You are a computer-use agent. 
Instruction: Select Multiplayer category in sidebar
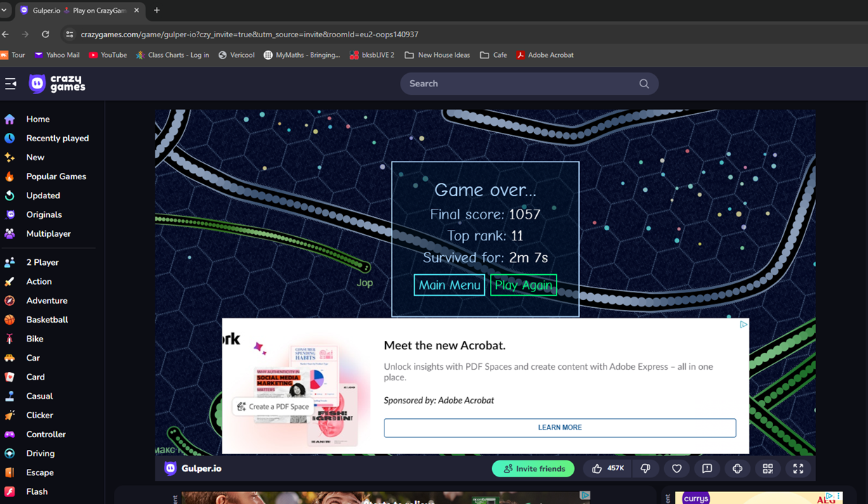[48, 234]
